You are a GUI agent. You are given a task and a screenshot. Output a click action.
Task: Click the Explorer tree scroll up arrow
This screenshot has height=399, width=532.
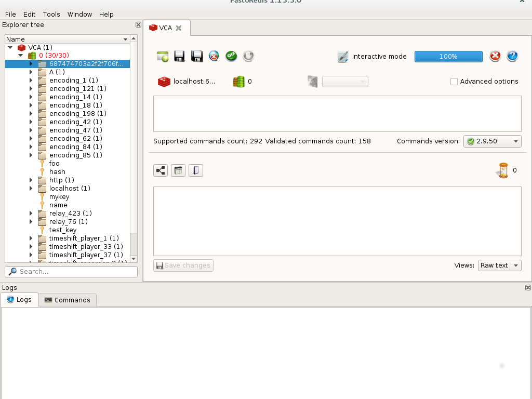coord(134,38)
